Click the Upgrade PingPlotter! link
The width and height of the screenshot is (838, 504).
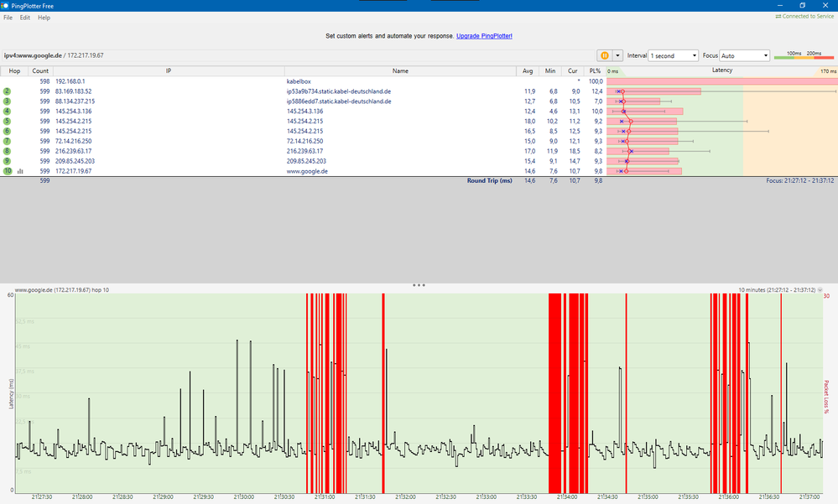[x=484, y=37]
